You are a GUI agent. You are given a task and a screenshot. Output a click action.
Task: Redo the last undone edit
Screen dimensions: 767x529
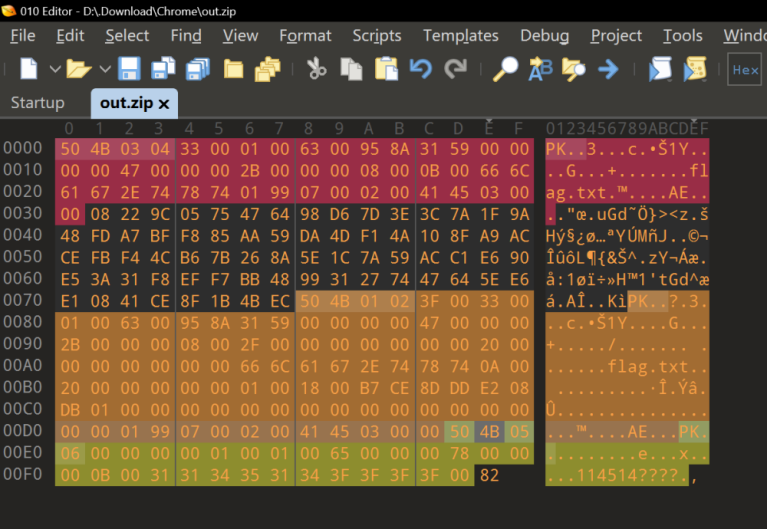[x=456, y=70]
